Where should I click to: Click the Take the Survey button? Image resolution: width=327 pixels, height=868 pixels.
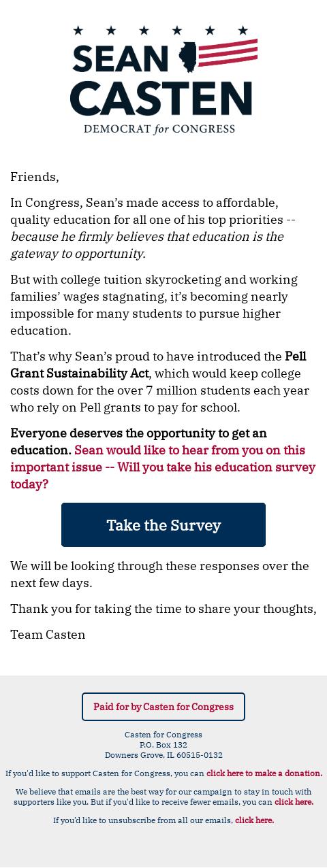click(x=163, y=524)
